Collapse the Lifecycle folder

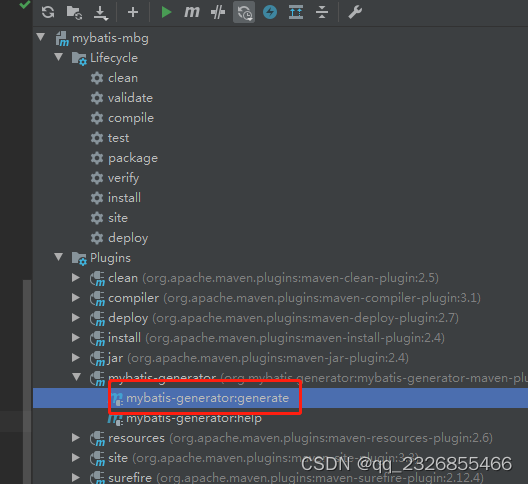click(x=59, y=57)
